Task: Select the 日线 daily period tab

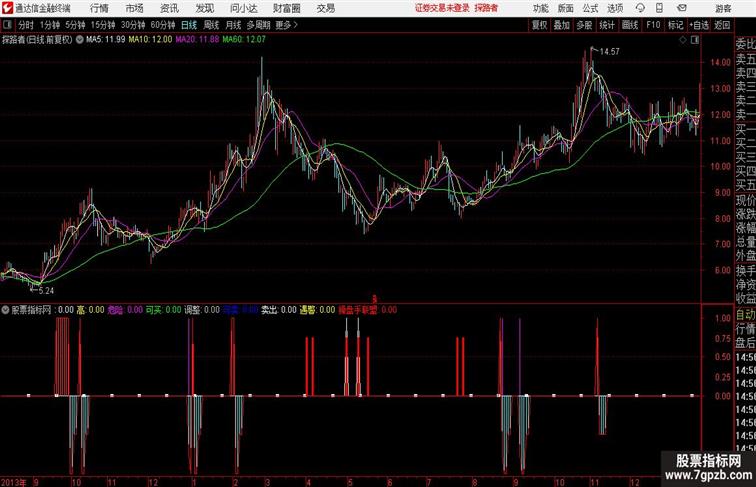Action: click(x=189, y=25)
